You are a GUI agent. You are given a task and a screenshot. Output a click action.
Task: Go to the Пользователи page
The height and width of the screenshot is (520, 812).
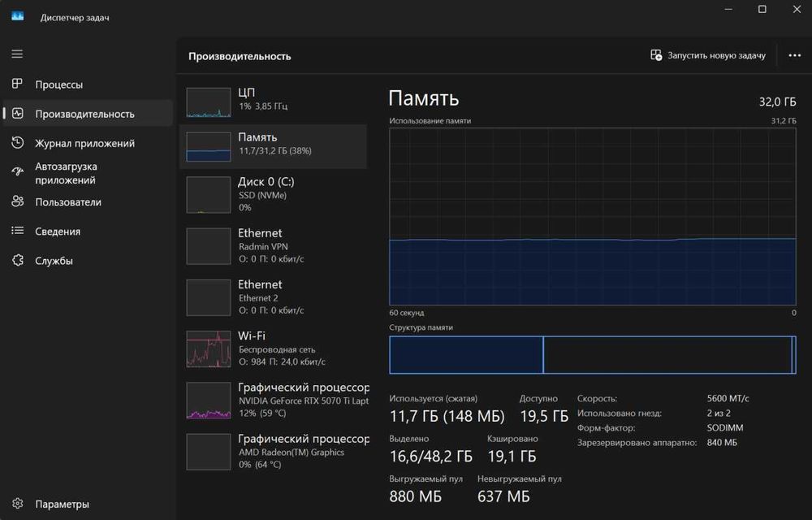tap(88, 202)
